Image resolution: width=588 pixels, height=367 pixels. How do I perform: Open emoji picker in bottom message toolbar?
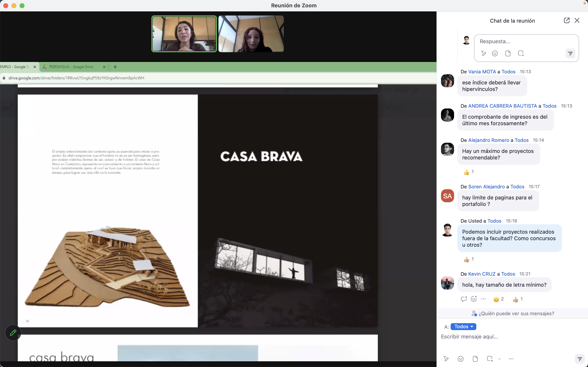[x=460, y=359]
